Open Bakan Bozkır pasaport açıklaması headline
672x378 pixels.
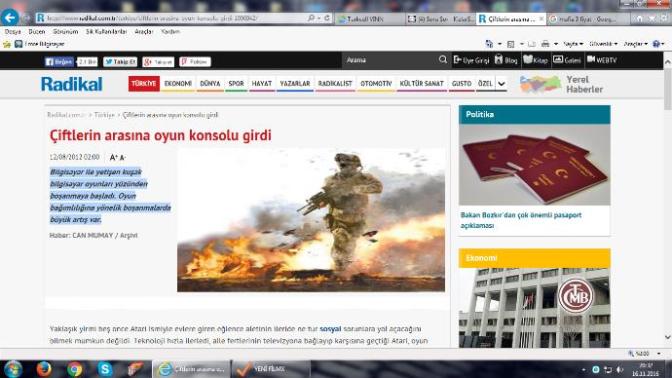[x=521, y=220]
